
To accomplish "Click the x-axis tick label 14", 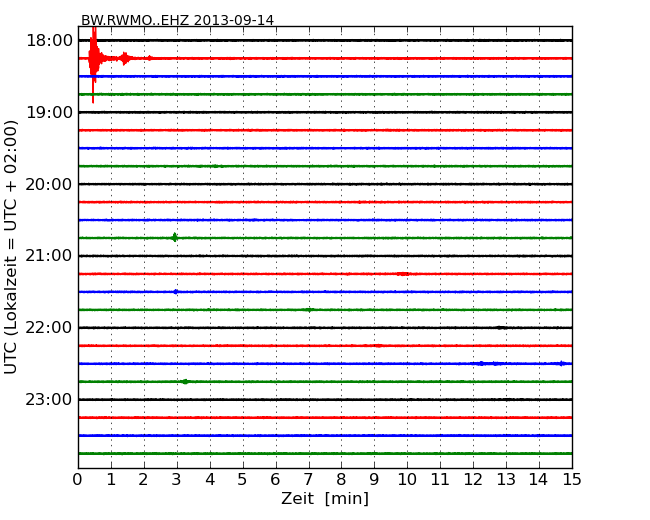I will click(538, 480).
